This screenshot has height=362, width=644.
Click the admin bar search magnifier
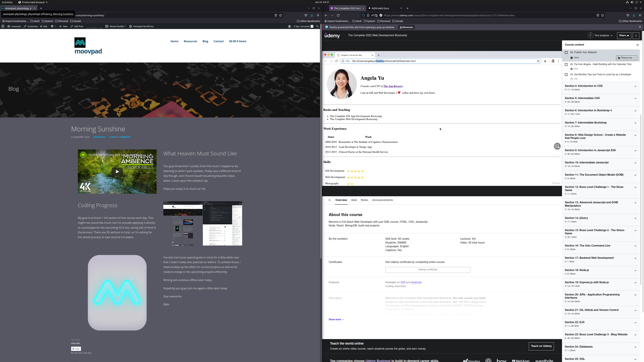click(x=317, y=26)
